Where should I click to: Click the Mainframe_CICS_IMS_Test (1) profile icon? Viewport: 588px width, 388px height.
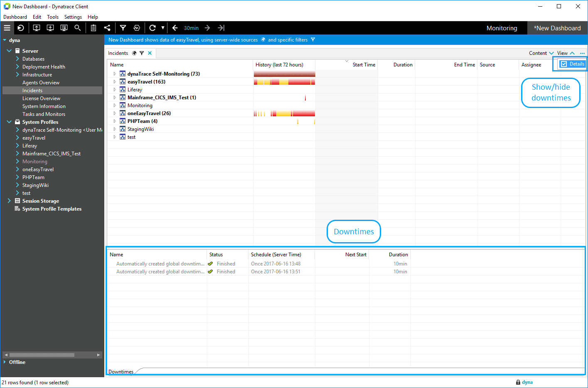(123, 98)
